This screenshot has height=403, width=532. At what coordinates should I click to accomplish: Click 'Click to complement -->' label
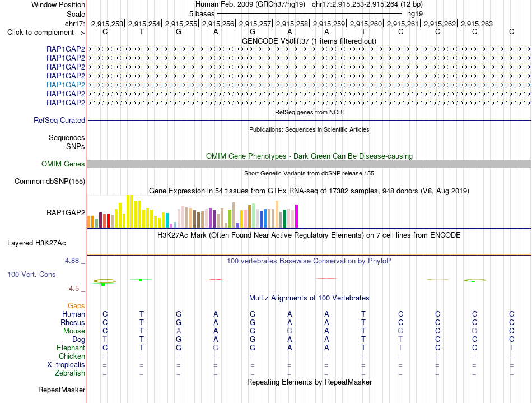click(46, 33)
